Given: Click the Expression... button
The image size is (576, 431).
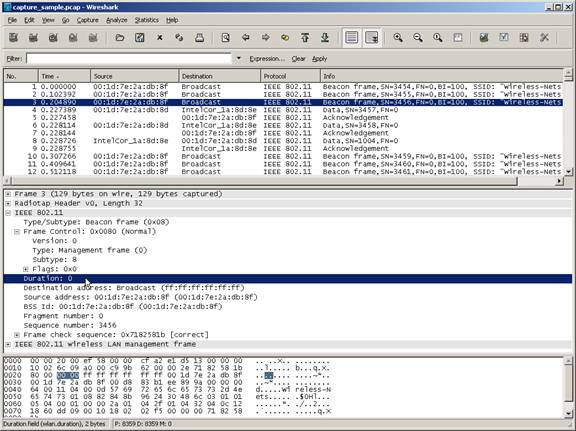Looking at the screenshot, I should tap(267, 59).
